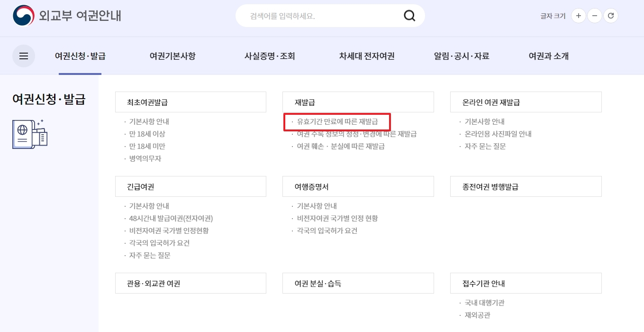The image size is (644, 332).
Task: Click the font size reset icon
Action: [x=611, y=16]
